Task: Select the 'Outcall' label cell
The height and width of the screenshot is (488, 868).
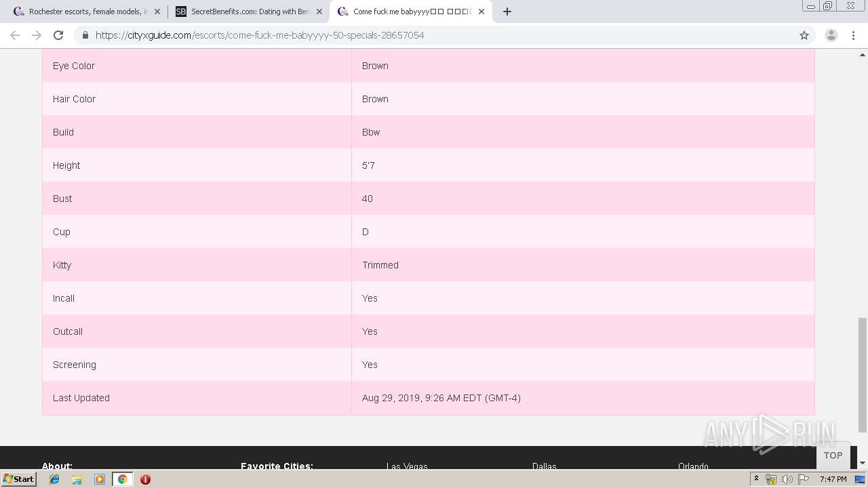Action: [197, 331]
